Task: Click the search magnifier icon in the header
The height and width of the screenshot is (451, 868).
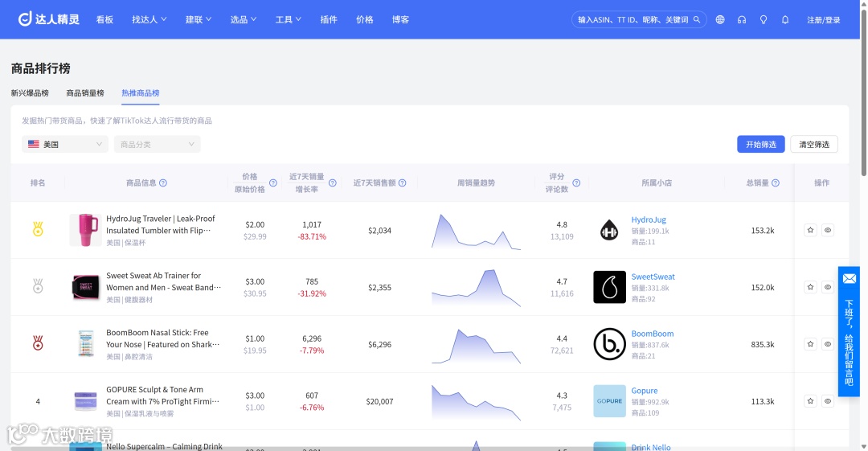Action: tap(696, 19)
